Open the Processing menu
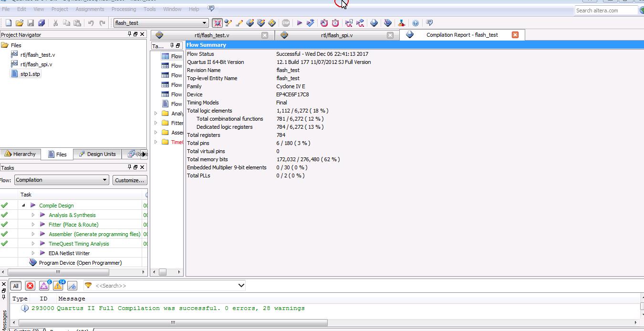The height and width of the screenshot is (331, 644). 124,9
